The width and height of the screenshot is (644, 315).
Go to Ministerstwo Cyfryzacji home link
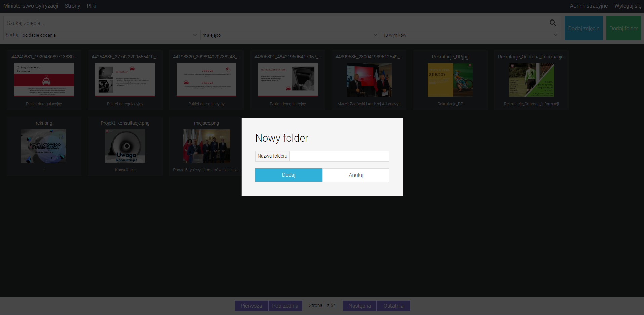31,6
